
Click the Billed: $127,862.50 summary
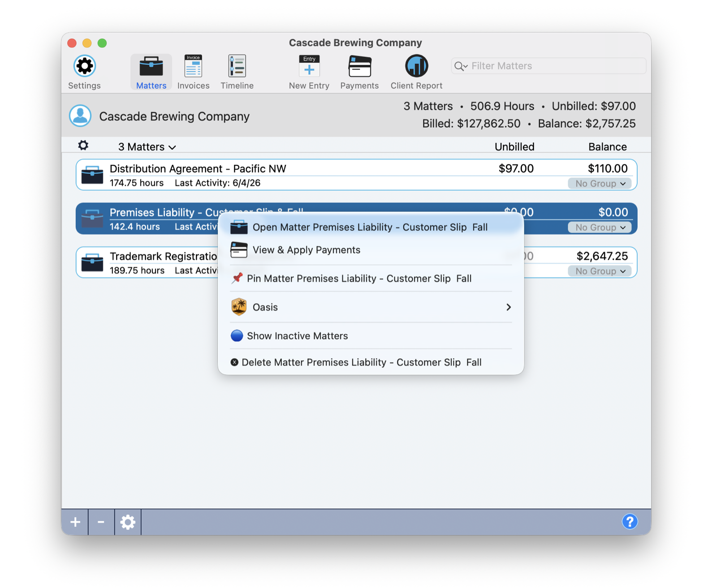coord(471,124)
